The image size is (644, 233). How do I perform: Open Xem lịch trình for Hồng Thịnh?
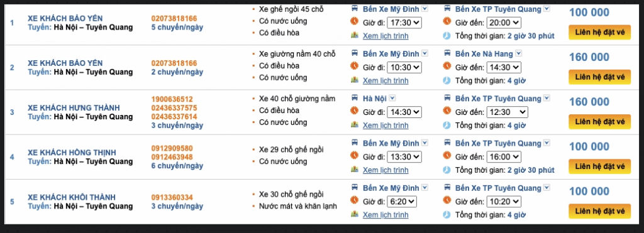tap(386, 170)
